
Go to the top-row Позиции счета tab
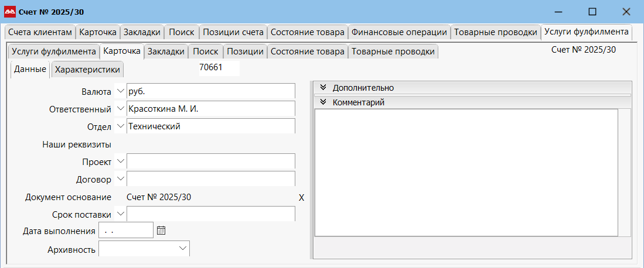pos(233,32)
